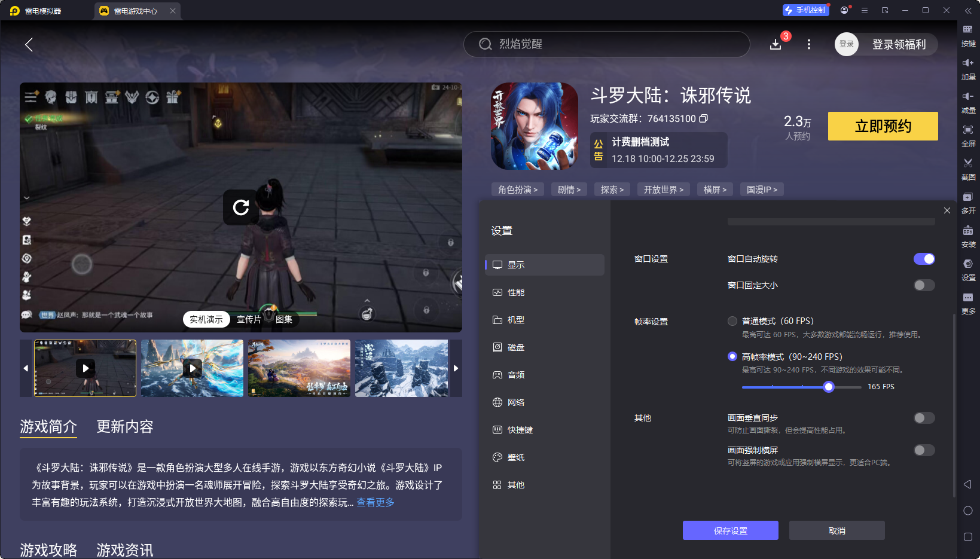Install an APK via 安装 icon

tap(969, 235)
